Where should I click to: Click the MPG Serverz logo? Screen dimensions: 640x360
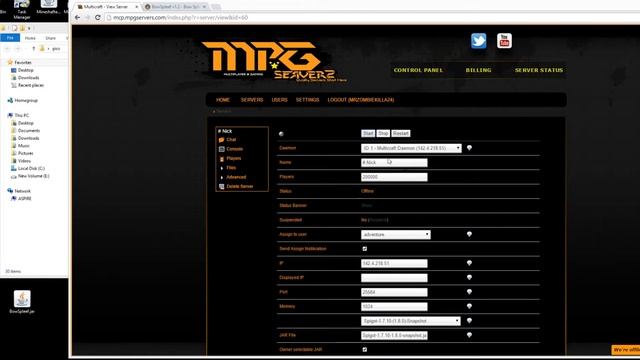click(274, 61)
